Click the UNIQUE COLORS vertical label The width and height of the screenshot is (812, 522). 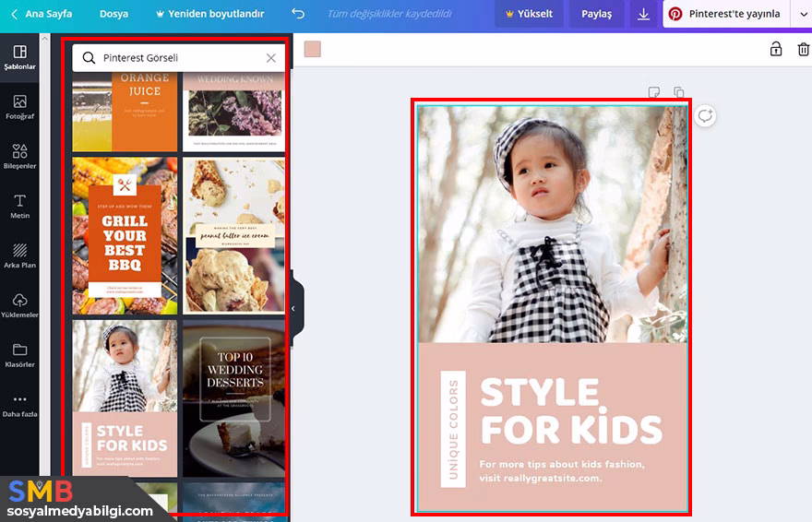[x=453, y=429]
